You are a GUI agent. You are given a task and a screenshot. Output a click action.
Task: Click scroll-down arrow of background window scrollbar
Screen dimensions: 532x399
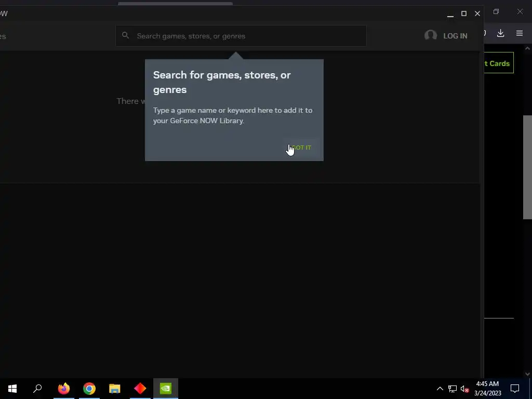coord(527,374)
